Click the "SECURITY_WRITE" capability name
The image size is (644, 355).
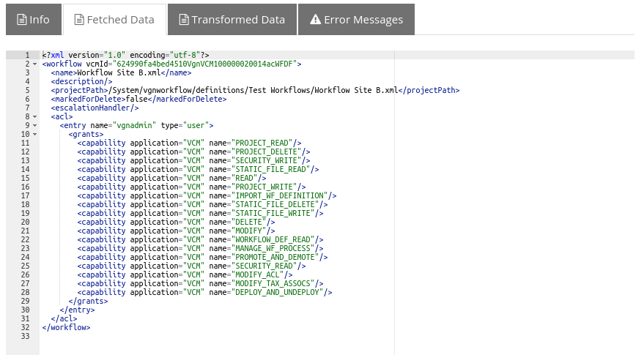click(x=266, y=160)
